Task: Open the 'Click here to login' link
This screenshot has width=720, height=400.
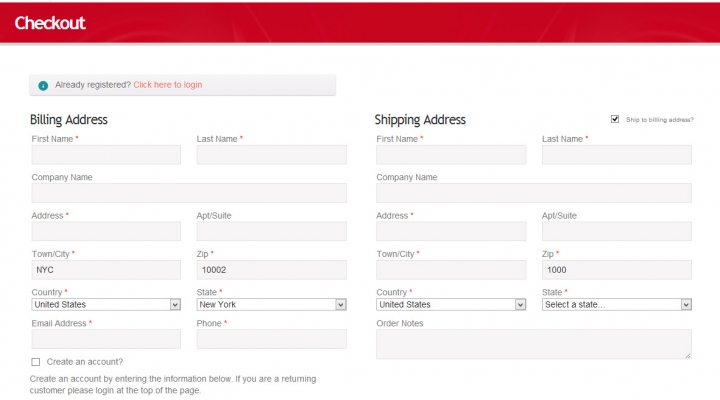Action: click(x=168, y=85)
